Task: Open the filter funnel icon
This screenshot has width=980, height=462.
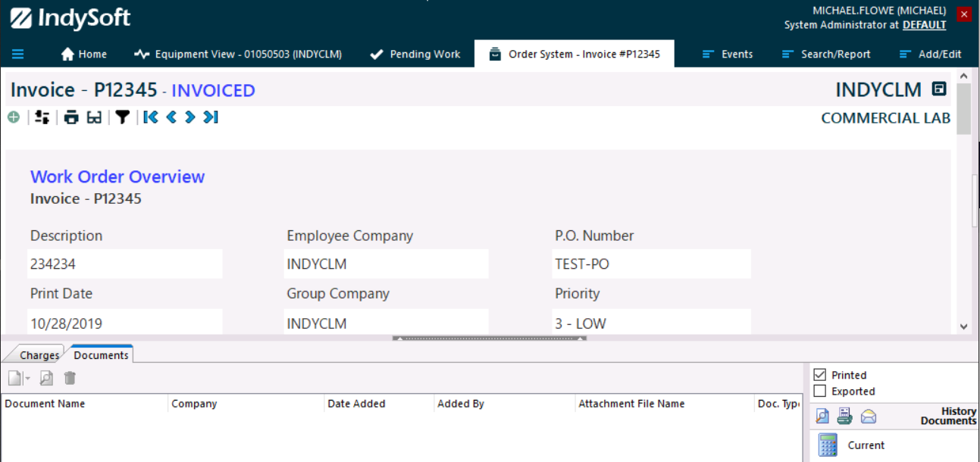Action: tap(123, 117)
